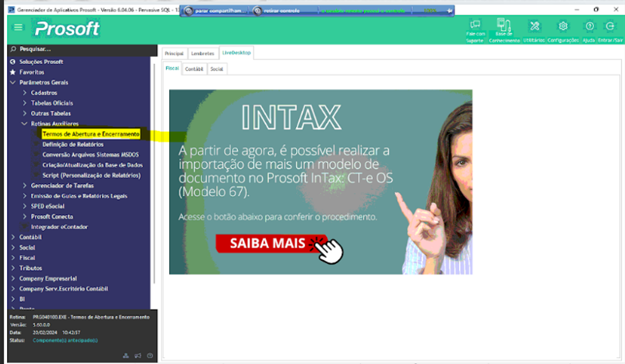
Task: Click the Componente(s) antecipado(s) status link
Action: click(65, 341)
